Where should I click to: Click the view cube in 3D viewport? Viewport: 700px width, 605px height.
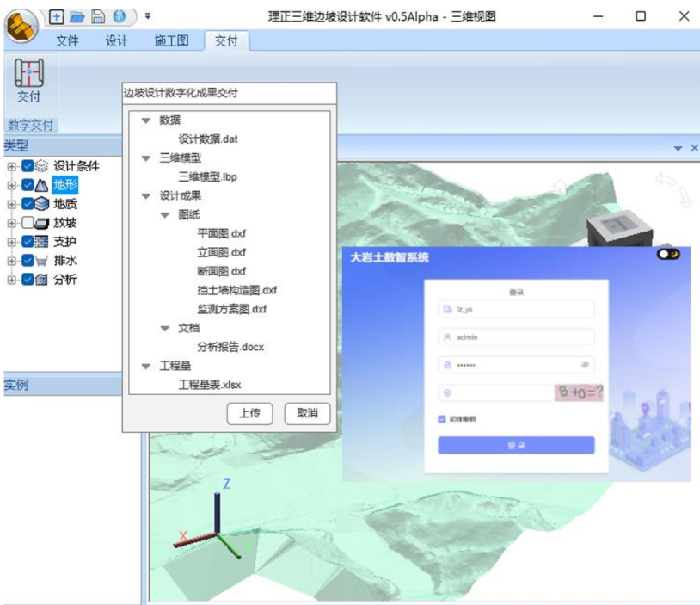[x=617, y=228]
